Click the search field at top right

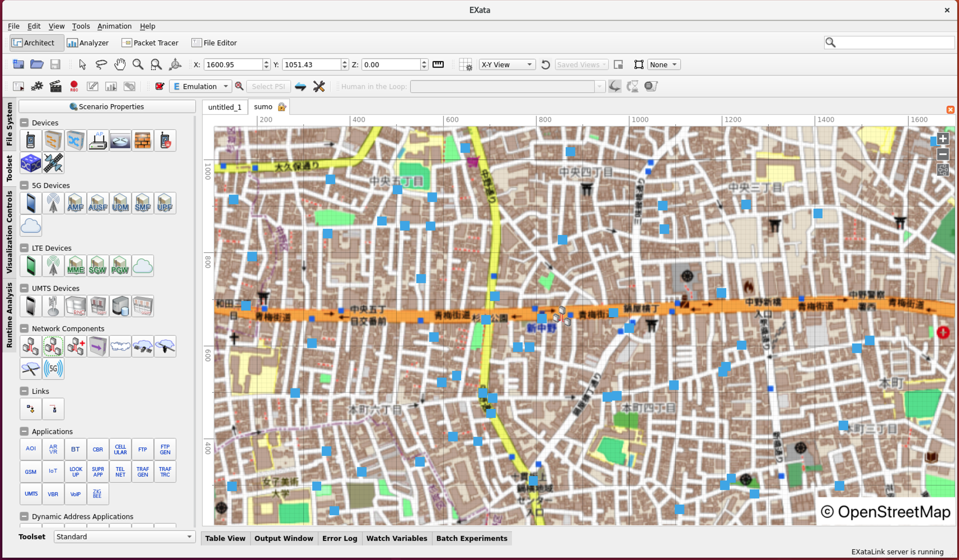pos(889,43)
